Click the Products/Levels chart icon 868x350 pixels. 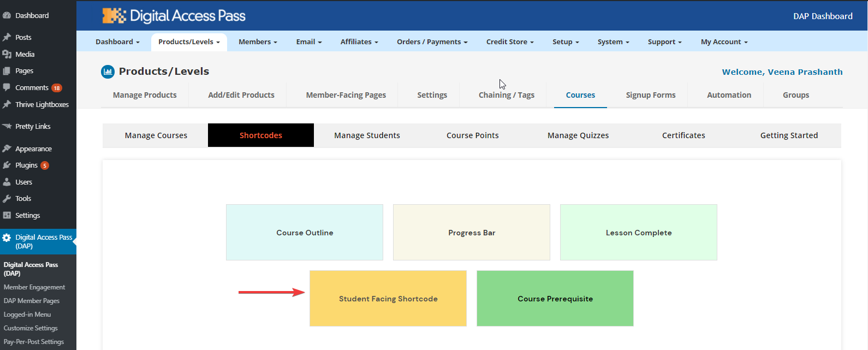tap(108, 72)
